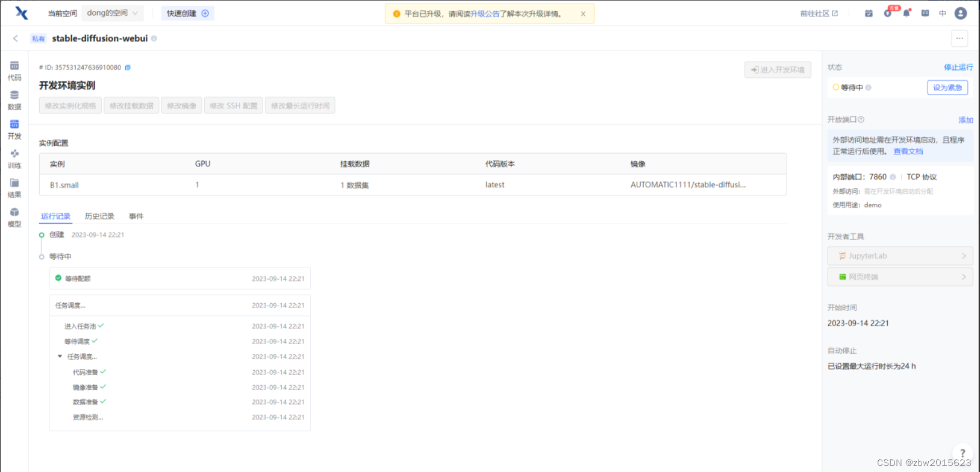Click the latest code version cell

coord(495,185)
